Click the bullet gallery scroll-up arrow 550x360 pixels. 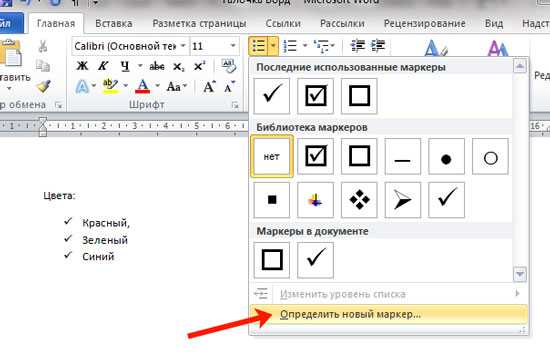(520, 66)
